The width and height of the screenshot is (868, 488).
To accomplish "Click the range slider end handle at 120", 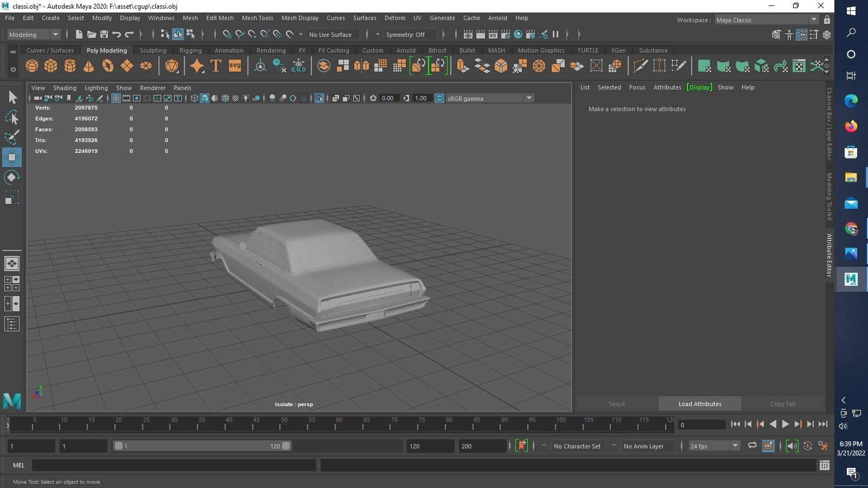I will click(286, 446).
